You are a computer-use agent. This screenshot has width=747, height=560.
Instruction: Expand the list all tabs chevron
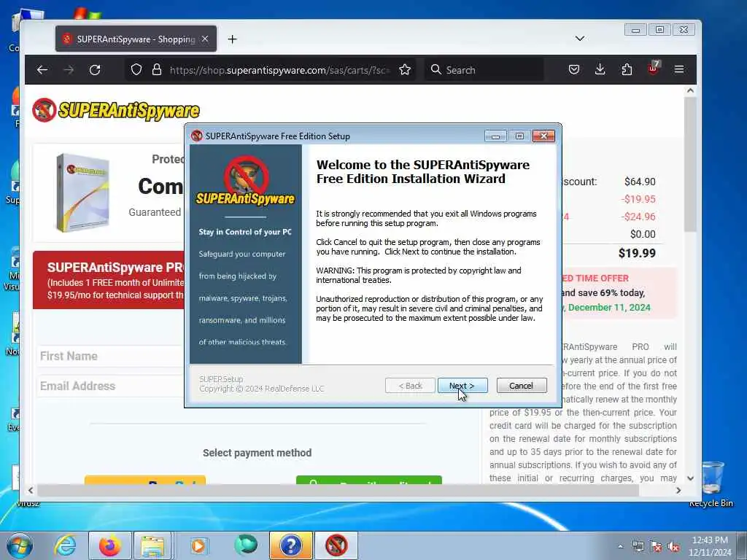tap(580, 39)
